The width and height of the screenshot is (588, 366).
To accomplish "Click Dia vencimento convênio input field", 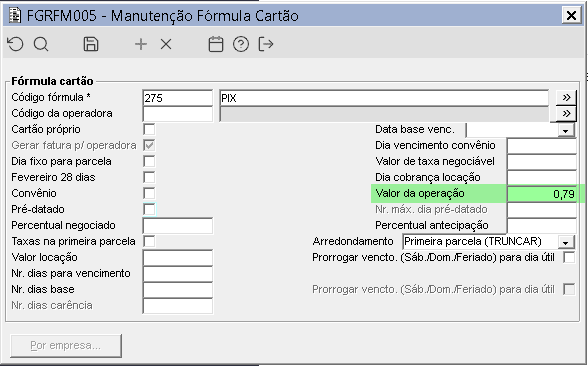I will (x=542, y=146).
